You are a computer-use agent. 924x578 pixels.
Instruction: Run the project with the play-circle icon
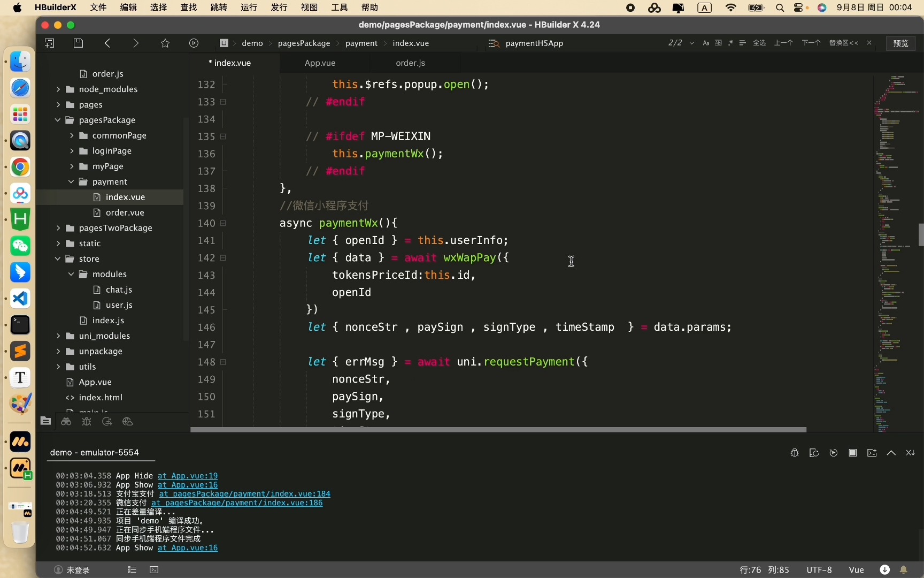pyautogui.click(x=194, y=43)
